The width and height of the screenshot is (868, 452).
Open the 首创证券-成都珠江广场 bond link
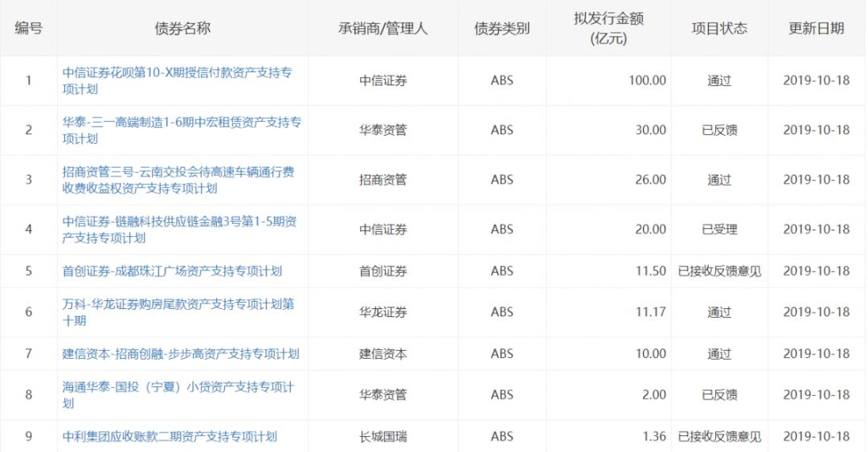[x=172, y=271]
